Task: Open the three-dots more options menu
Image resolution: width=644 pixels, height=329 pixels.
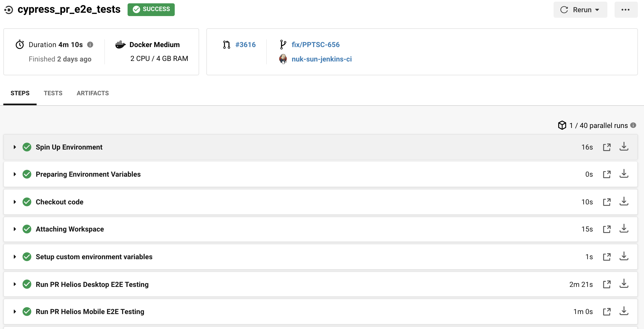Action: point(625,10)
